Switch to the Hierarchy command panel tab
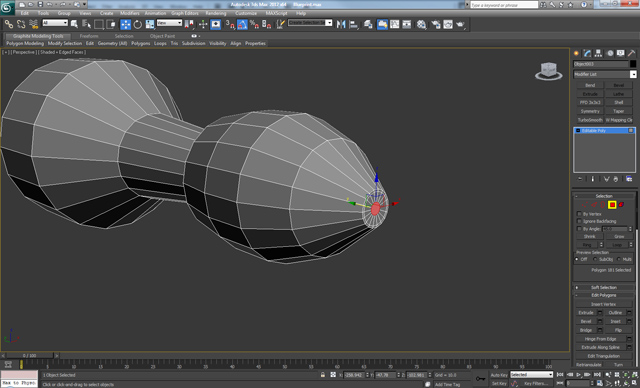The height and width of the screenshot is (388, 640). tap(598, 53)
